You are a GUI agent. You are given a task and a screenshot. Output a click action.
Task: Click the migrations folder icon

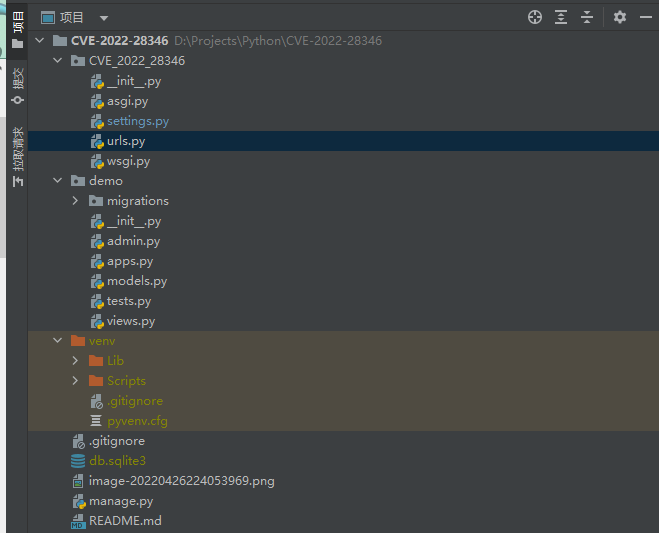point(96,201)
